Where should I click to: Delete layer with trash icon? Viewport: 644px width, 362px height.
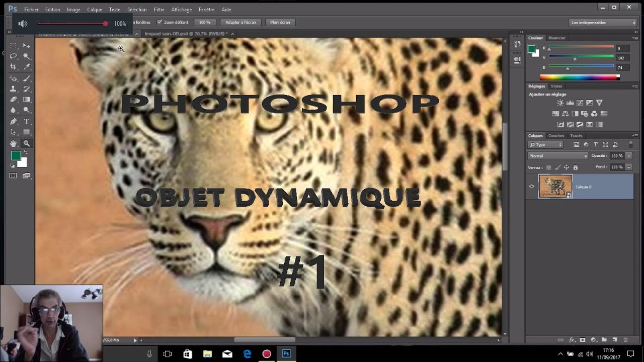pyautogui.click(x=626, y=340)
